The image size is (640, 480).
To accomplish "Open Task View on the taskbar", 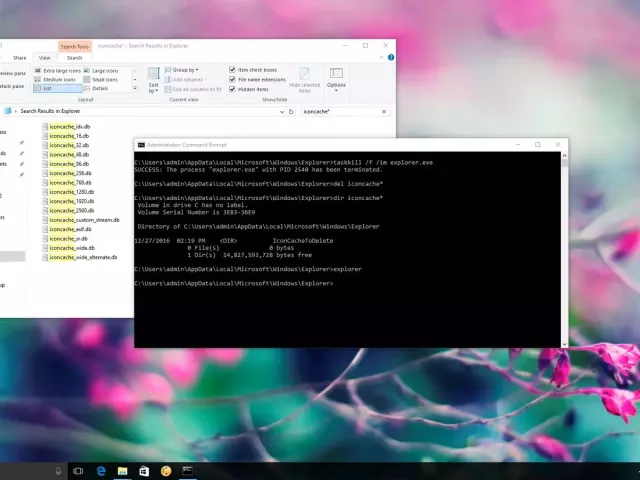I will [x=78, y=471].
